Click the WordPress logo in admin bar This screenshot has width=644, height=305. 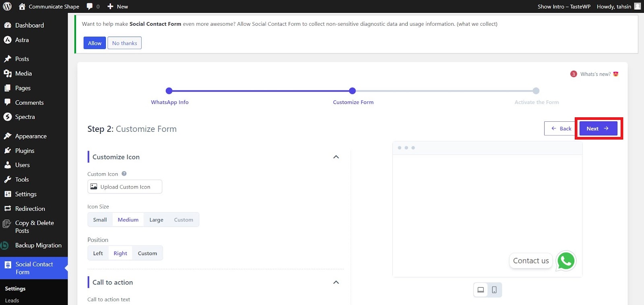tap(7, 6)
